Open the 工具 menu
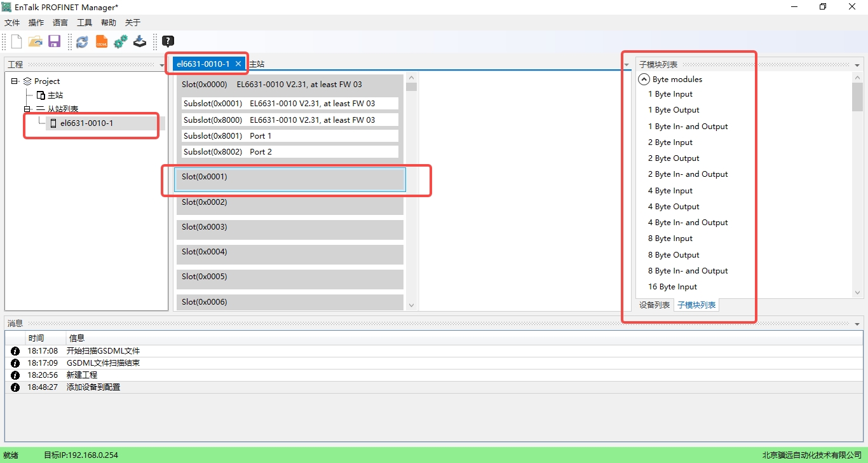 coord(85,23)
